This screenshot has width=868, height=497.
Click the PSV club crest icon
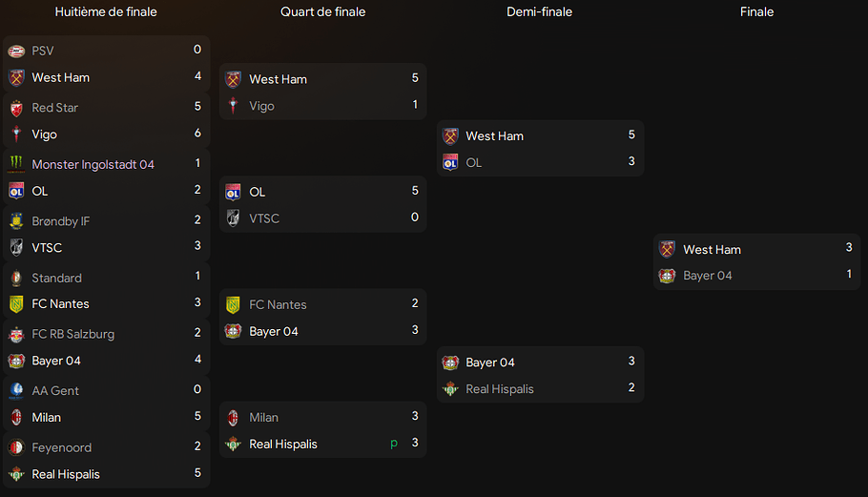[x=16, y=51]
